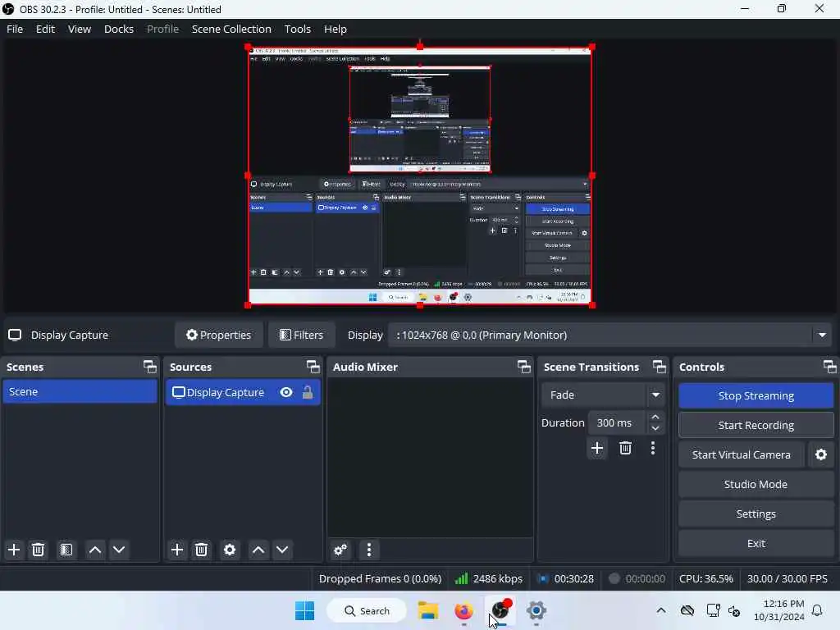Open Display Capture Properties button
This screenshot has height=630, width=840.
click(x=218, y=336)
